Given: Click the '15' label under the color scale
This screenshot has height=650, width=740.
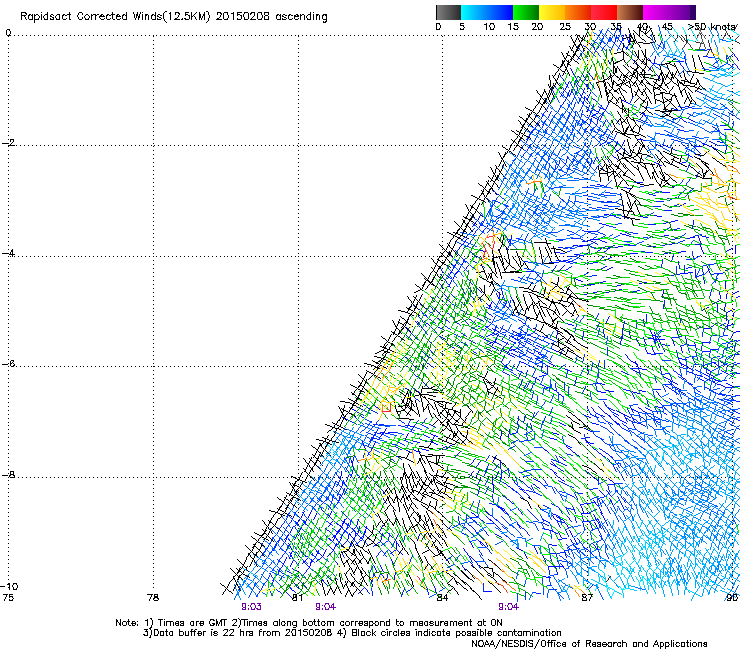Looking at the screenshot, I should 513,26.
